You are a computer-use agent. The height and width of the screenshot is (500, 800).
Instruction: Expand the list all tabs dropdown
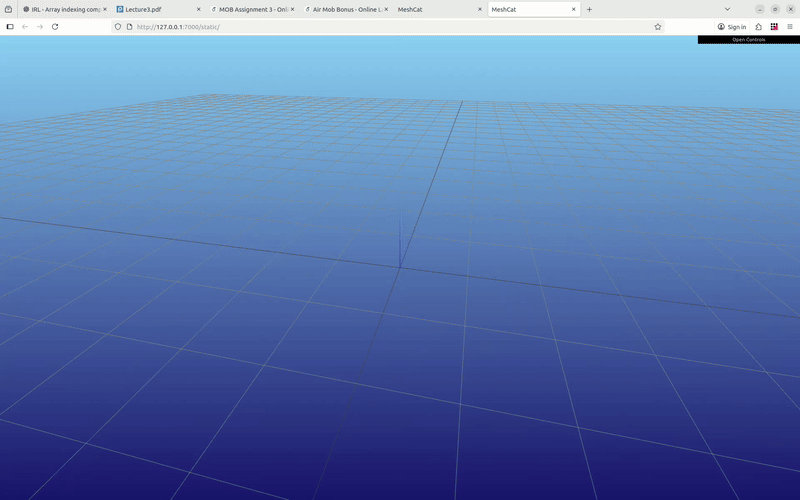tap(728, 9)
